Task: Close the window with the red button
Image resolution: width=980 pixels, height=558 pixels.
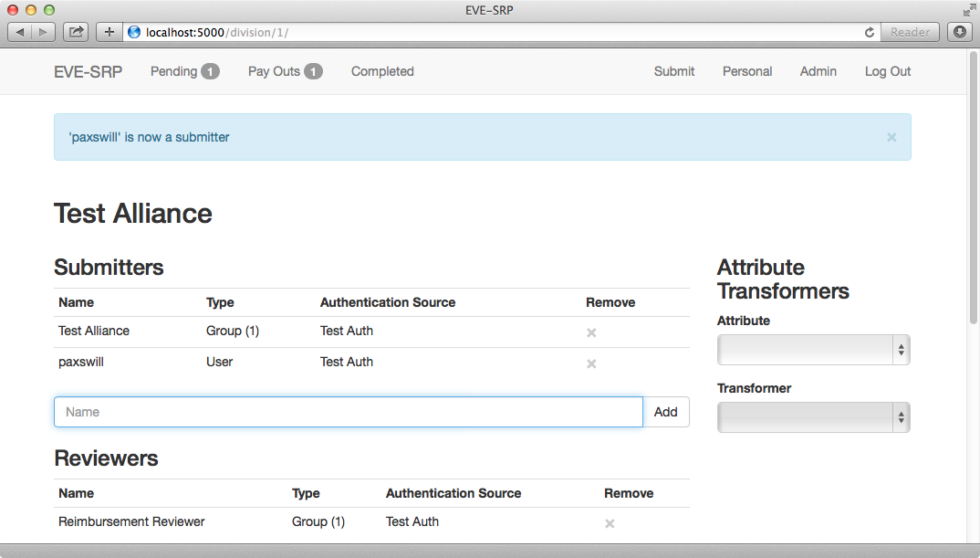Action: (13, 10)
